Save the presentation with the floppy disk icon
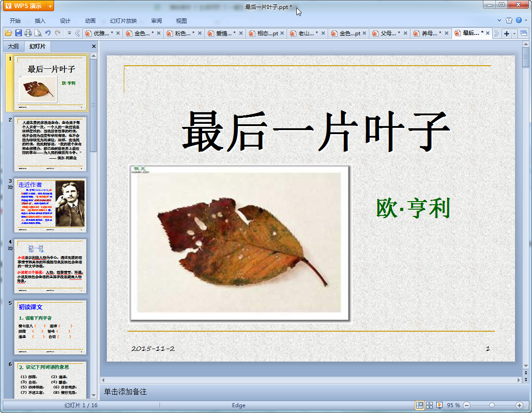This screenshot has width=532, height=413. (18, 33)
